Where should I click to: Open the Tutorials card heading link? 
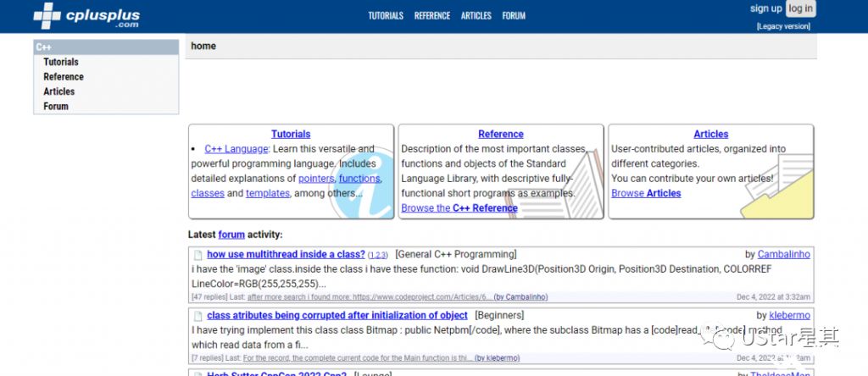[x=291, y=134]
